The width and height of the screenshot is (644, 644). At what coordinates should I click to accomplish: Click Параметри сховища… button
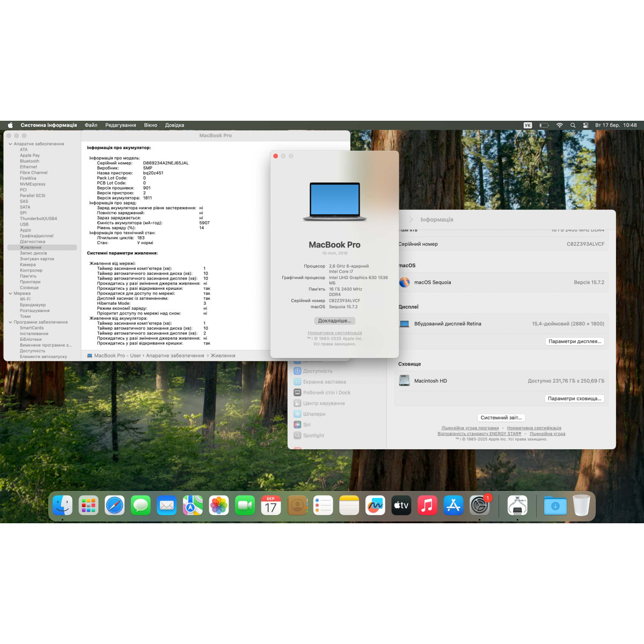pos(575,399)
